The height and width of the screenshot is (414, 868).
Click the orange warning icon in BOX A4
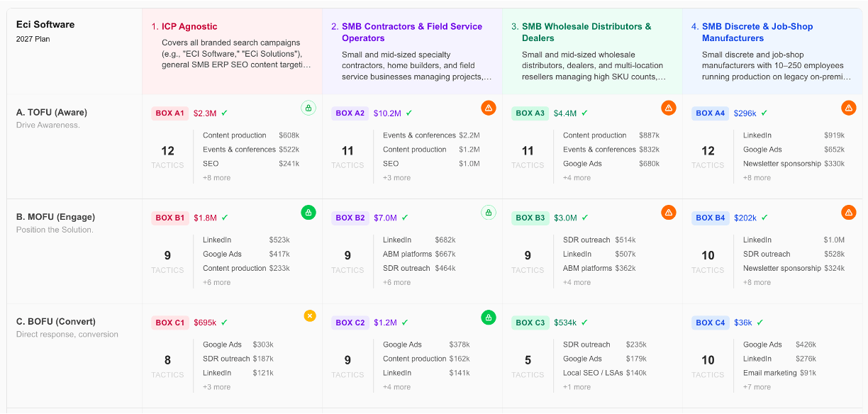coord(849,108)
